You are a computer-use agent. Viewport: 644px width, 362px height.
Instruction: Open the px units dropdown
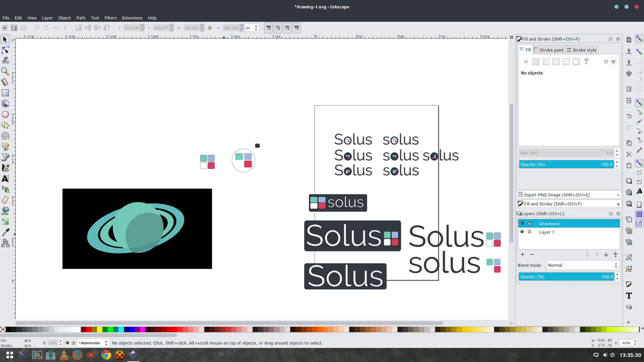pyautogui.click(x=252, y=28)
